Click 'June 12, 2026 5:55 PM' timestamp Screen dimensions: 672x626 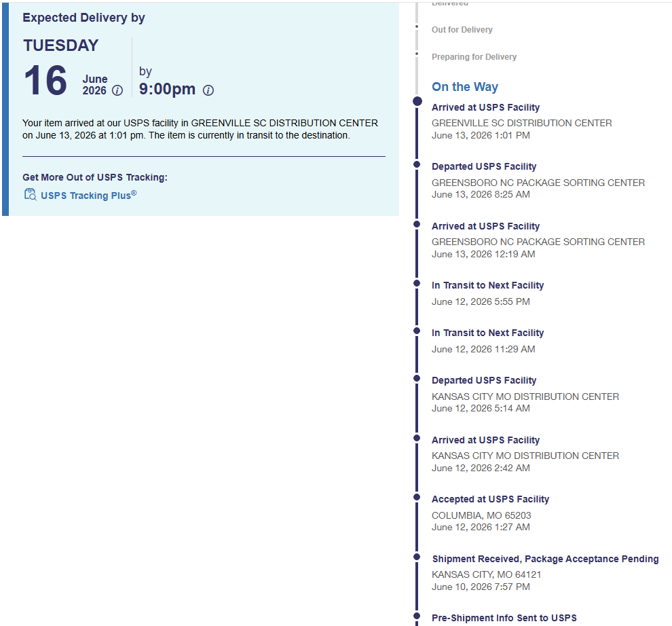coord(481,302)
